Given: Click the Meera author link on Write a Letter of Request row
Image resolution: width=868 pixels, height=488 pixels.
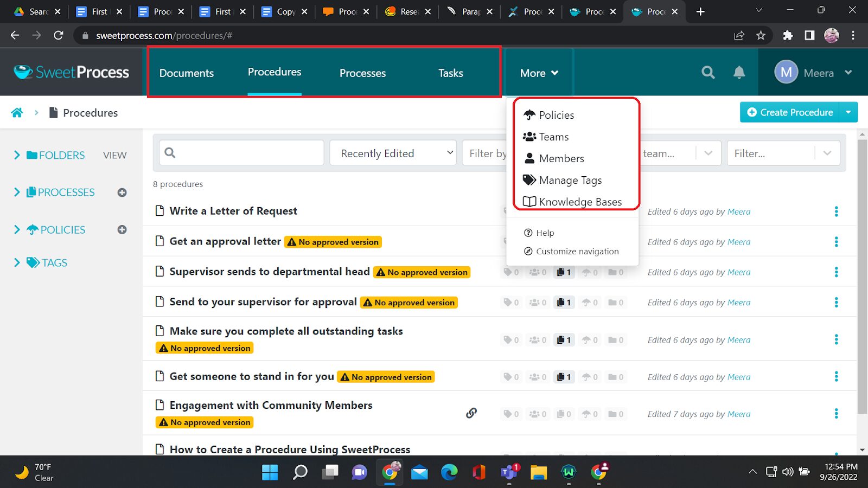Looking at the screenshot, I should [x=739, y=211].
